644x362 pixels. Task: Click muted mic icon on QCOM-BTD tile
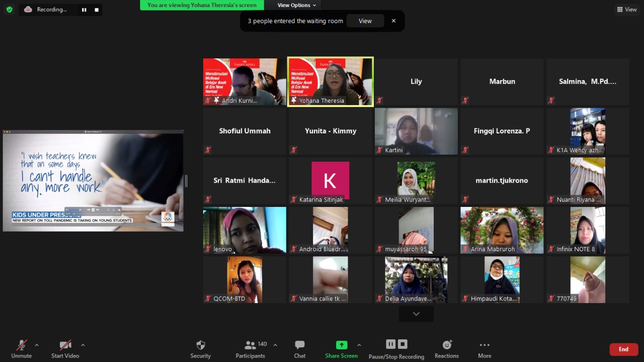208,299
